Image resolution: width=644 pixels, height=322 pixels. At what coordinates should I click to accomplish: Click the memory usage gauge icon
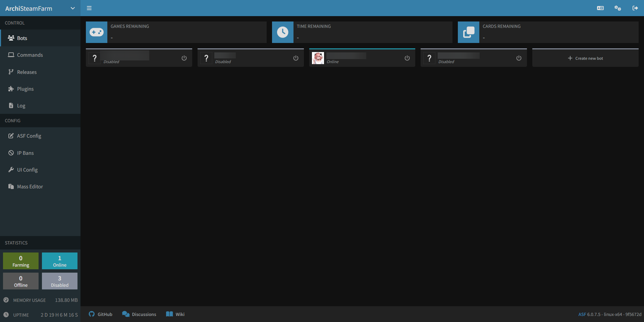coord(6,300)
